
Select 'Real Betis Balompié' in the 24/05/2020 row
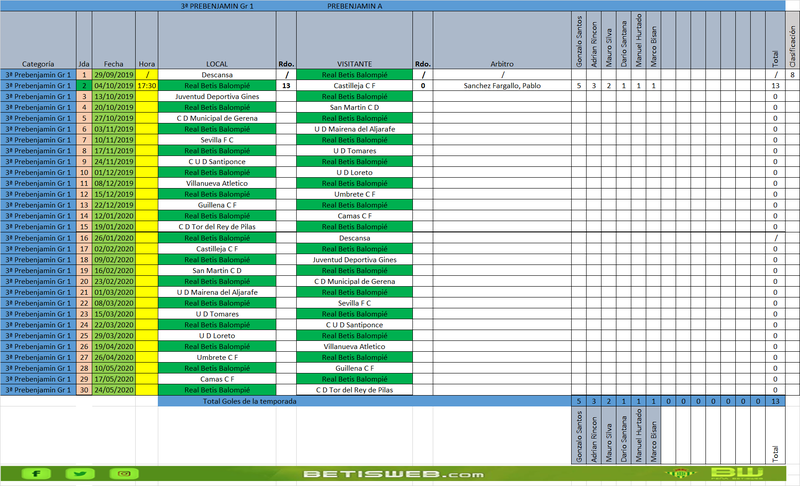(217, 390)
